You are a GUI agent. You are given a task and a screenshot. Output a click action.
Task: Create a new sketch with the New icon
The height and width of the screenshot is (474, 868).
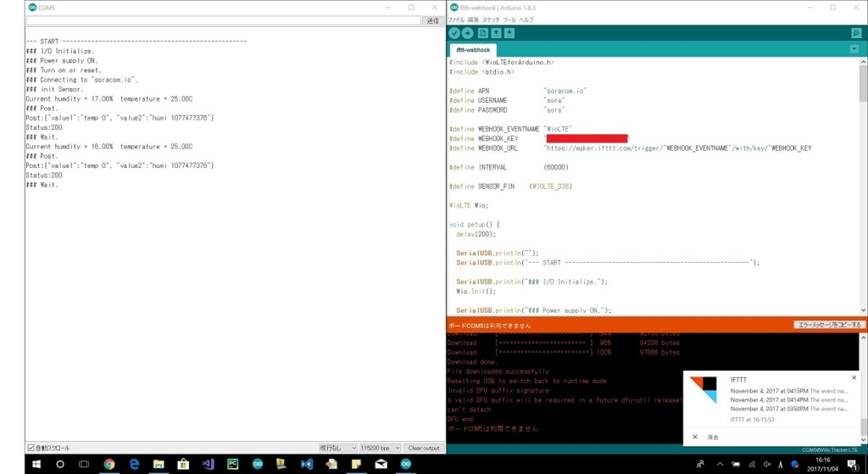pos(483,33)
